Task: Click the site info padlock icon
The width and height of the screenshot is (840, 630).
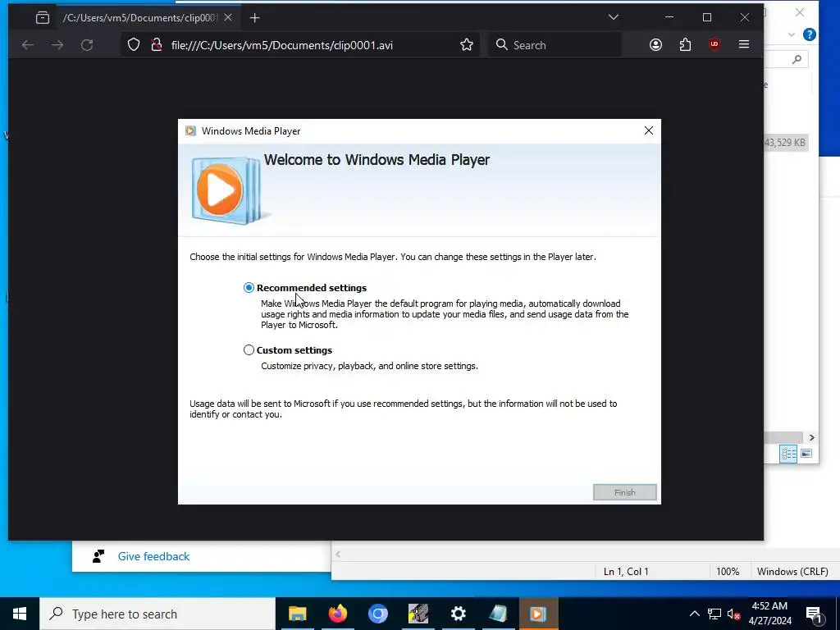Action: (157, 45)
